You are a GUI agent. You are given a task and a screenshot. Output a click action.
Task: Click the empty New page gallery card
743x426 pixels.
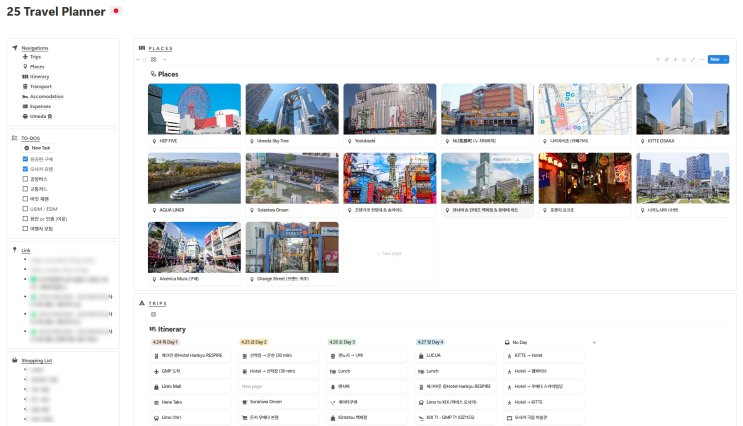[390, 254]
